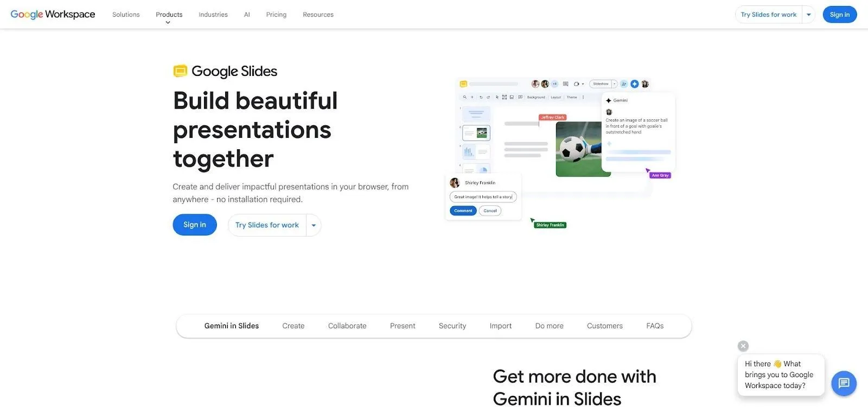Click the red Jeffrey Clark cursor label
Image resolution: width=868 pixels, height=407 pixels.
(x=552, y=117)
